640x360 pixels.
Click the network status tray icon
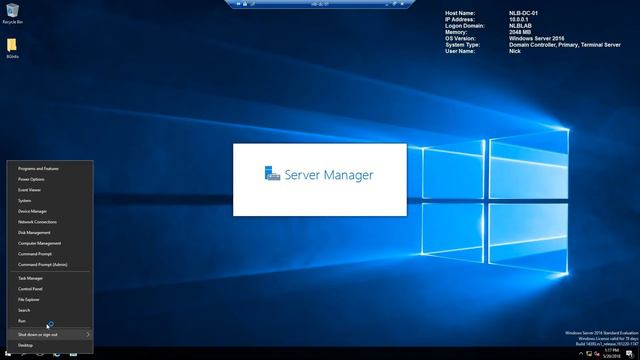(589, 354)
